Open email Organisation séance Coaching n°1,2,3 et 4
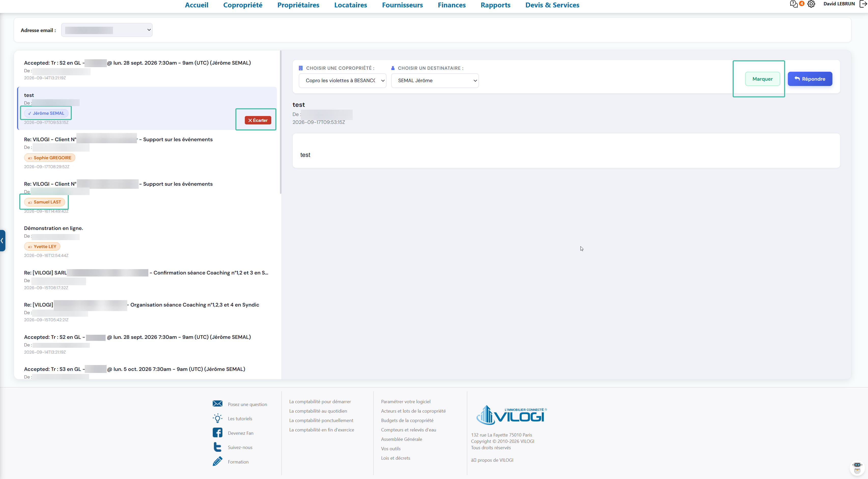This screenshot has height=479, width=868. pos(147,312)
